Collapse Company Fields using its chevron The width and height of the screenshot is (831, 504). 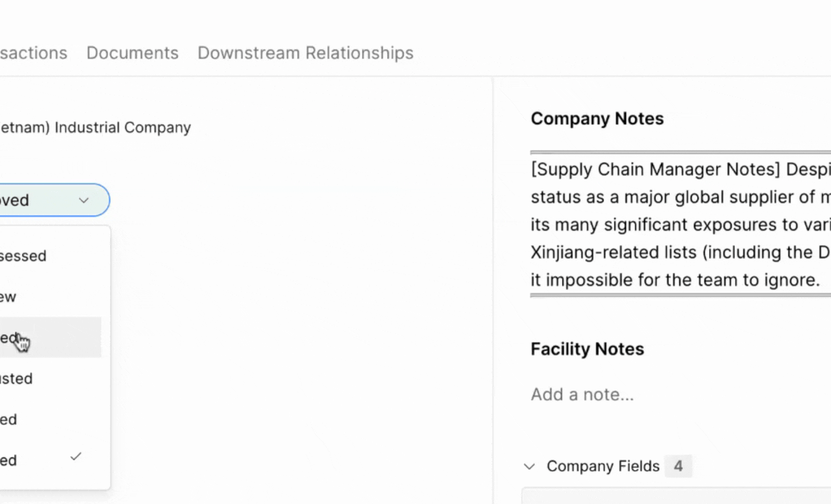pyautogui.click(x=530, y=466)
